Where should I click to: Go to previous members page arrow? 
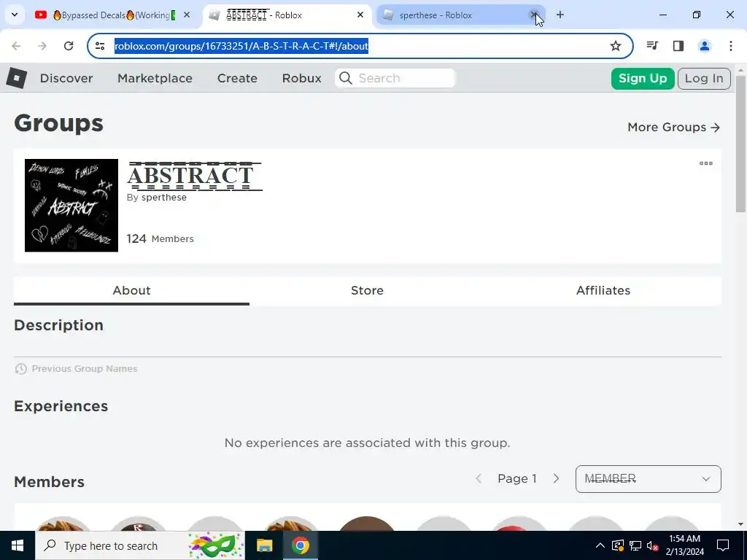(x=479, y=478)
